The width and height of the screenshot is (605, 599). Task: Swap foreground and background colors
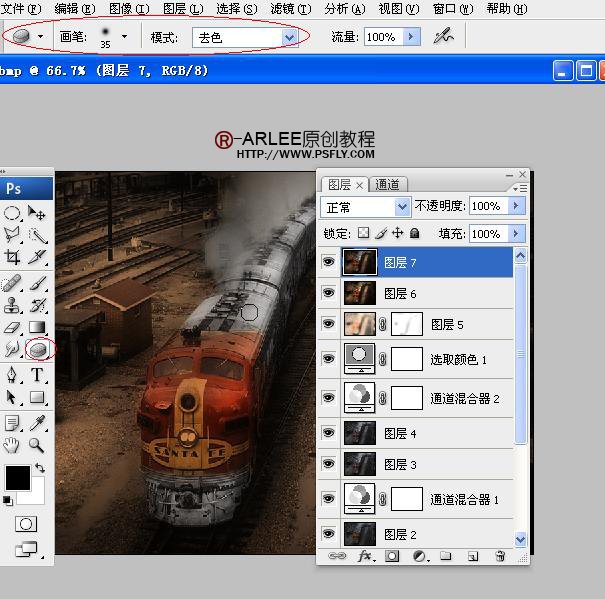[40, 468]
